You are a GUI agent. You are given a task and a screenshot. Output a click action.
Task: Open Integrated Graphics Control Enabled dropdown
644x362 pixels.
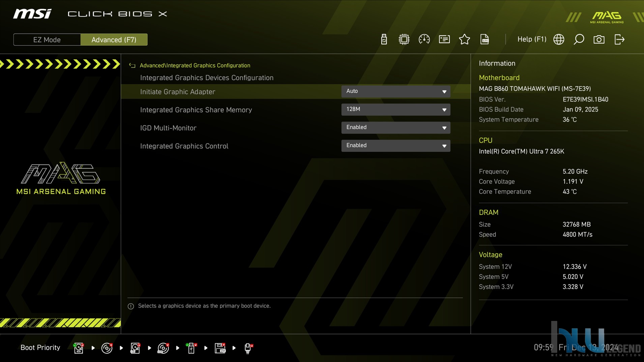pyautogui.click(x=396, y=146)
